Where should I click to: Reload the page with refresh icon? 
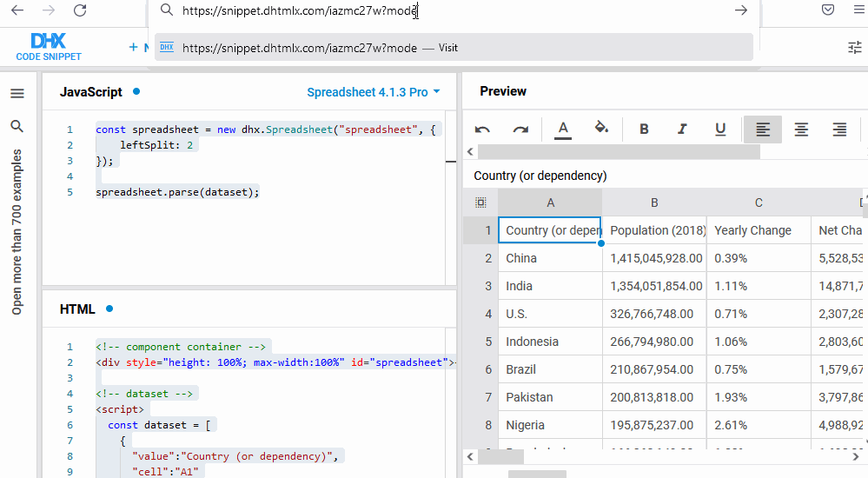point(80,10)
